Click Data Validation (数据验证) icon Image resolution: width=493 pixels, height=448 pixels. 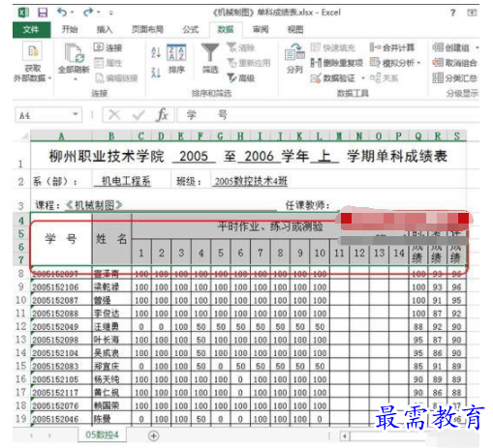coord(316,77)
